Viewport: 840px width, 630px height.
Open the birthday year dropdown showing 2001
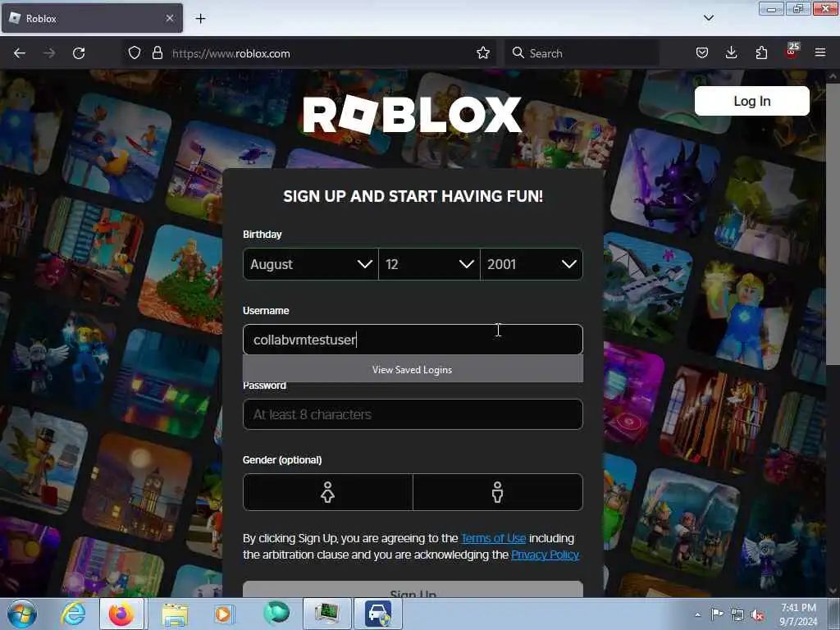[532, 264]
